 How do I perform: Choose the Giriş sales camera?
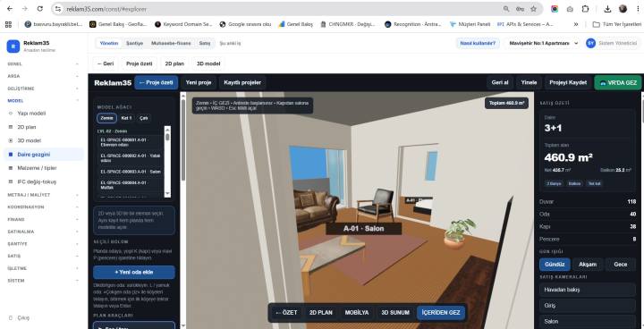(588, 306)
